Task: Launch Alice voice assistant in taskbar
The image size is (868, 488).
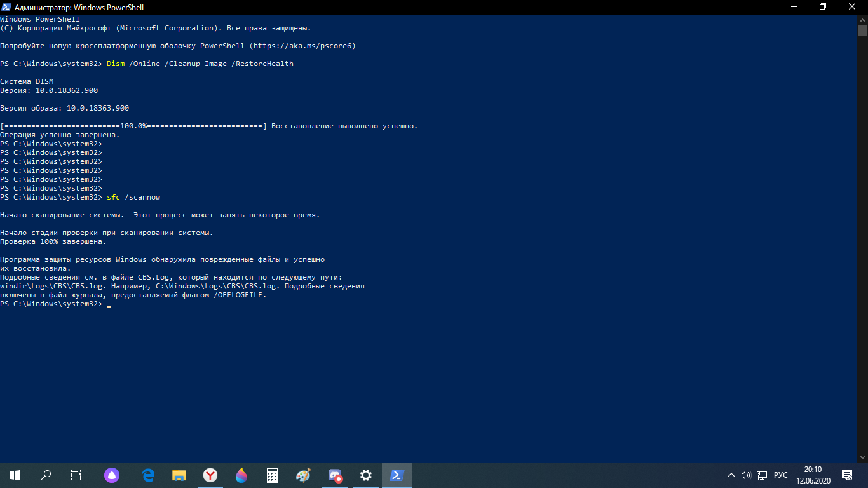Action: (x=112, y=475)
